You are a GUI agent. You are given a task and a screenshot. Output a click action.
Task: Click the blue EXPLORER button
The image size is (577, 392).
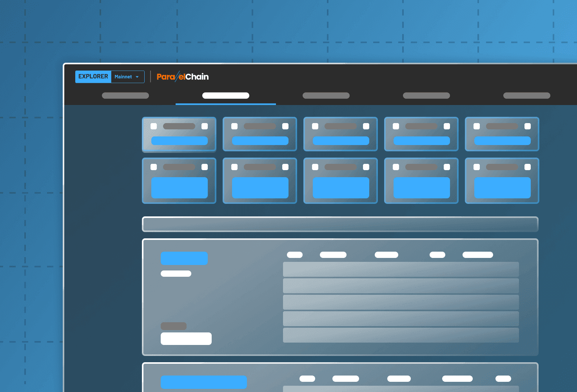click(93, 77)
